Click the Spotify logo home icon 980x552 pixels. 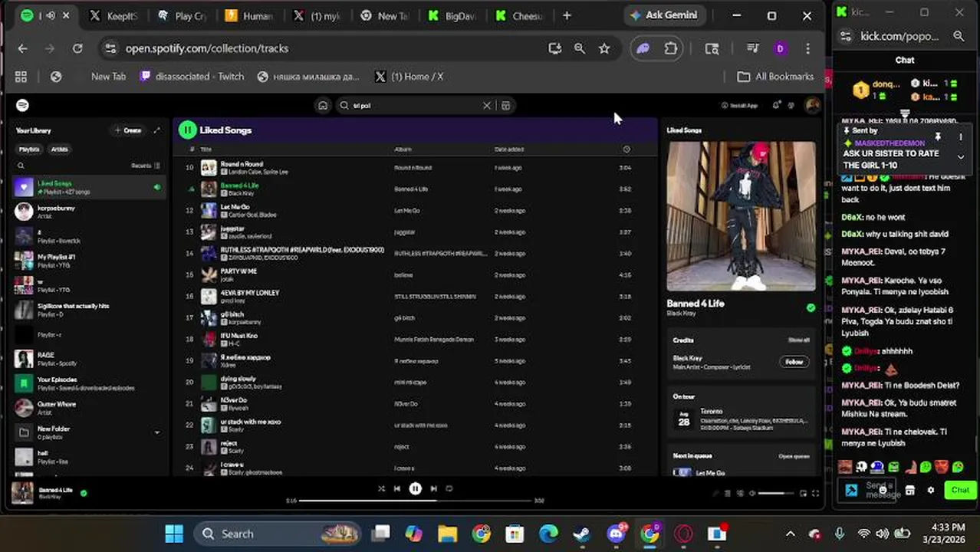pos(22,105)
